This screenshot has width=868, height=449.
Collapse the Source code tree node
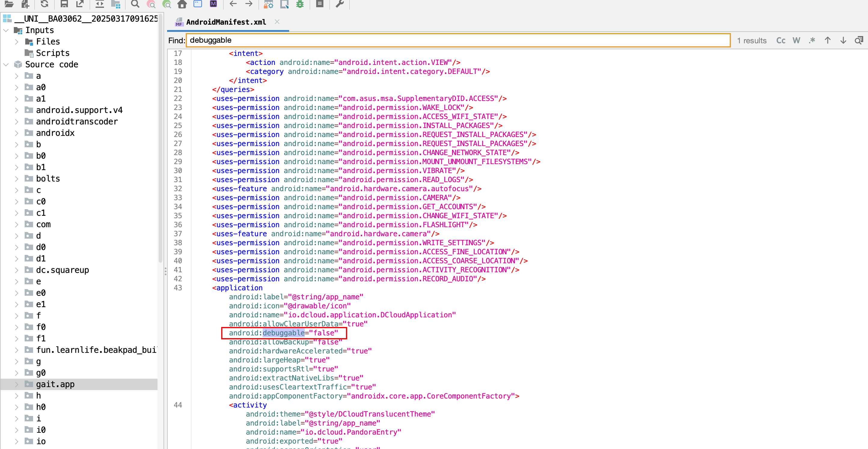tap(6, 64)
